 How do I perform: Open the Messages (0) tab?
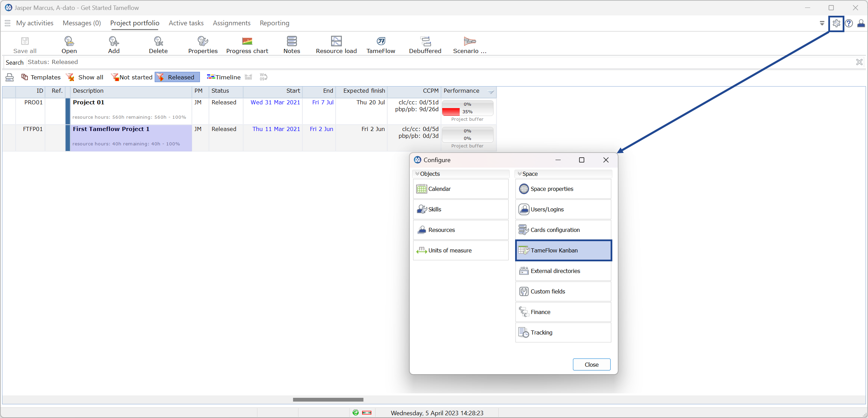(x=82, y=23)
